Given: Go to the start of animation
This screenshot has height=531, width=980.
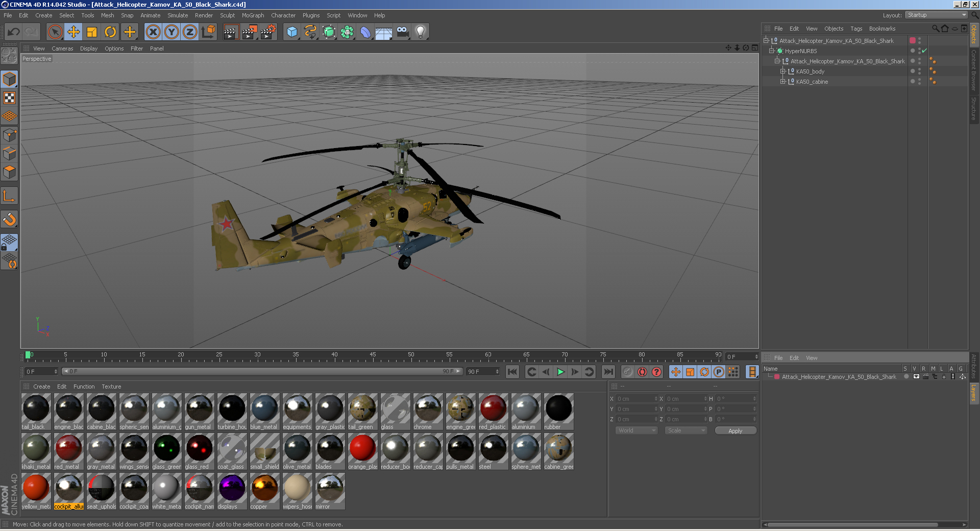Looking at the screenshot, I should click(x=512, y=372).
